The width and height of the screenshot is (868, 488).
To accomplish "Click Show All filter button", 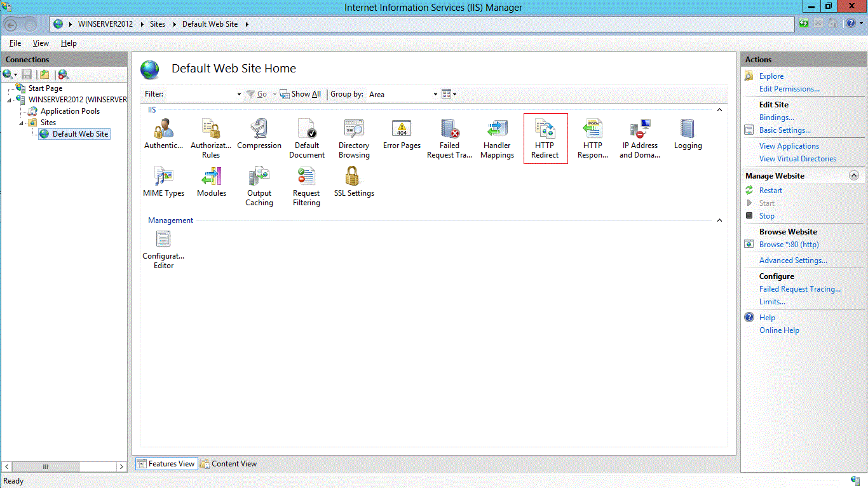I will (x=300, y=94).
